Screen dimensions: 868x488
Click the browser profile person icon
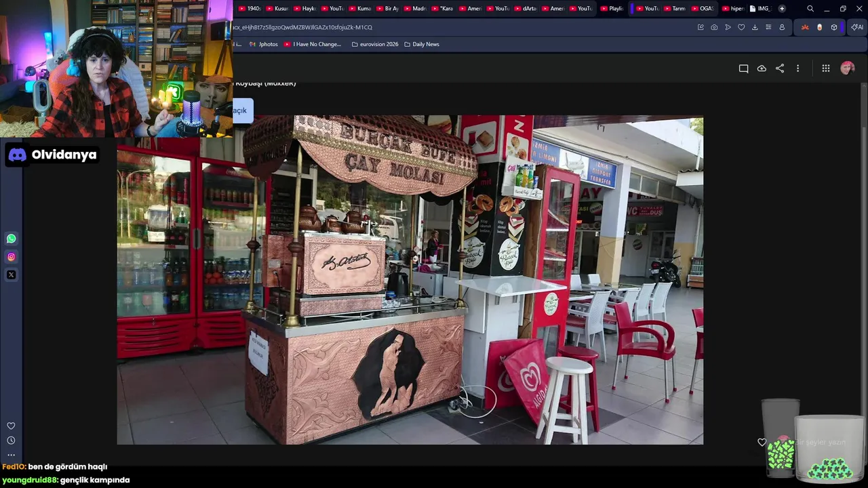pos(782,27)
